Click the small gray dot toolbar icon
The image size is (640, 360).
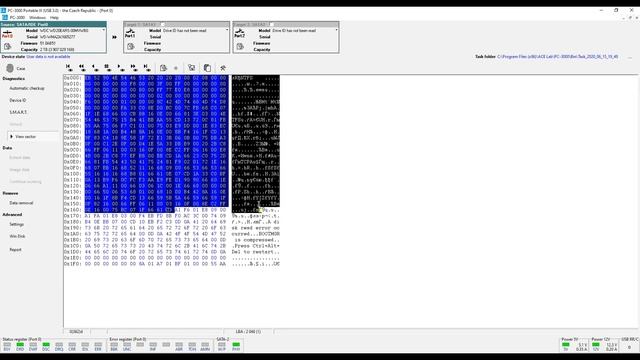tap(176, 68)
